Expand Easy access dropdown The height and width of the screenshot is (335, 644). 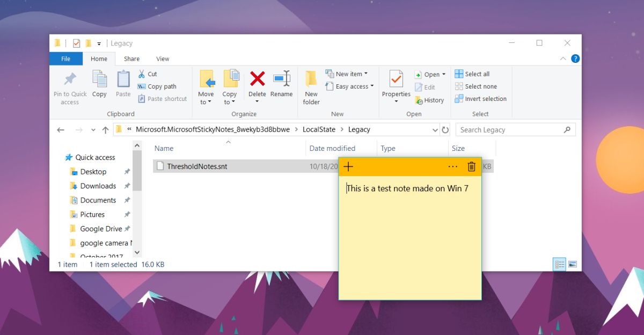(x=372, y=86)
